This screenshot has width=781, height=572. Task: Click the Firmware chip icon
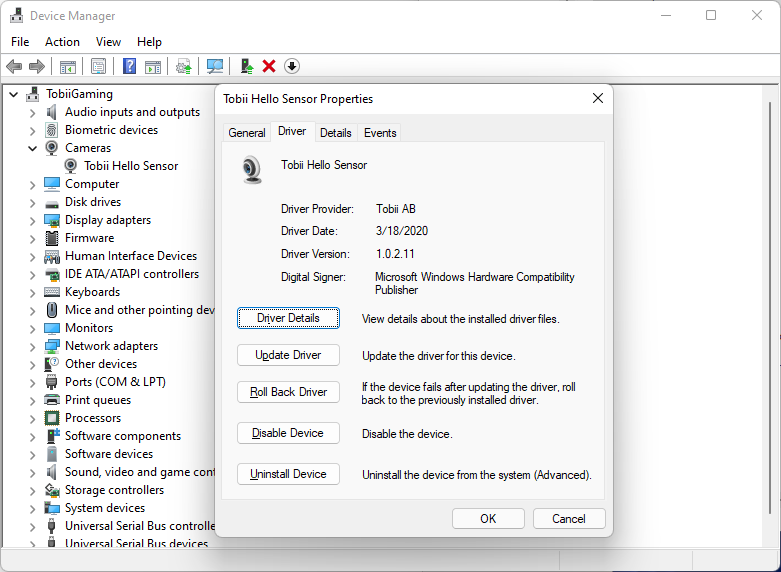click(52, 238)
